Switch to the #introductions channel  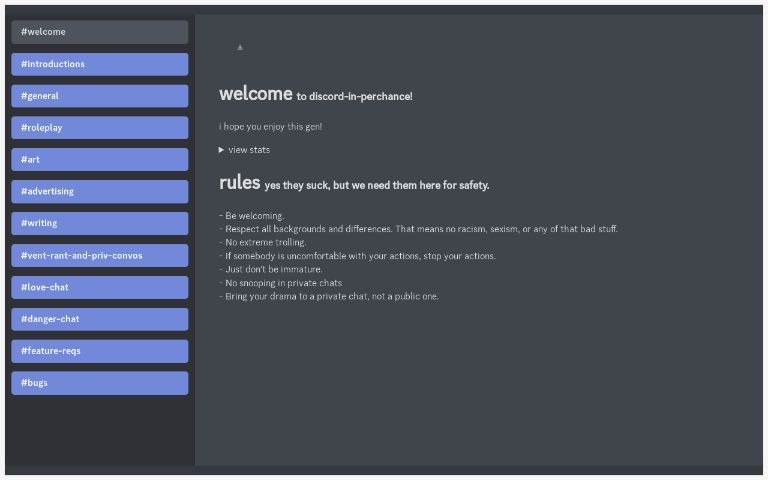tap(99, 64)
